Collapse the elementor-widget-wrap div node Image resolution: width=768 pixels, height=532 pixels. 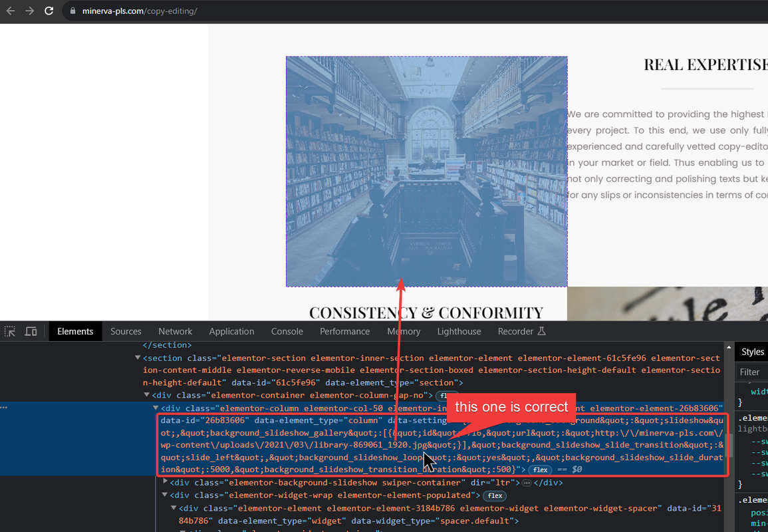pyautogui.click(x=165, y=495)
